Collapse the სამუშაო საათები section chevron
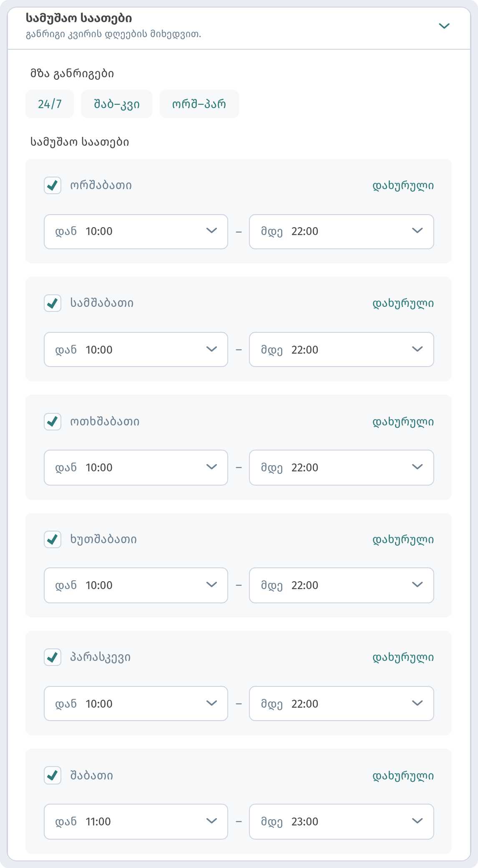Viewport: 478px width, 868px height. (x=444, y=26)
